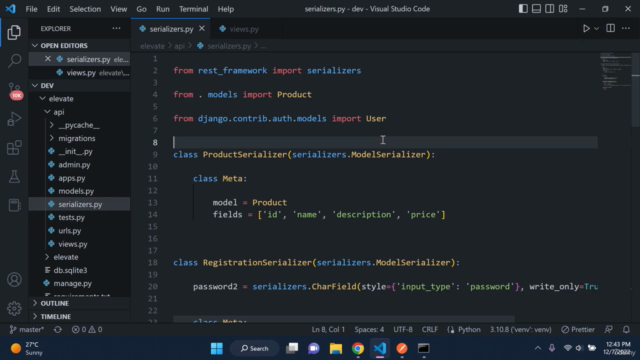Open admin.py file
Image resolution: width=640 pixels, height=360 pixels.
[x=79, y=164]
